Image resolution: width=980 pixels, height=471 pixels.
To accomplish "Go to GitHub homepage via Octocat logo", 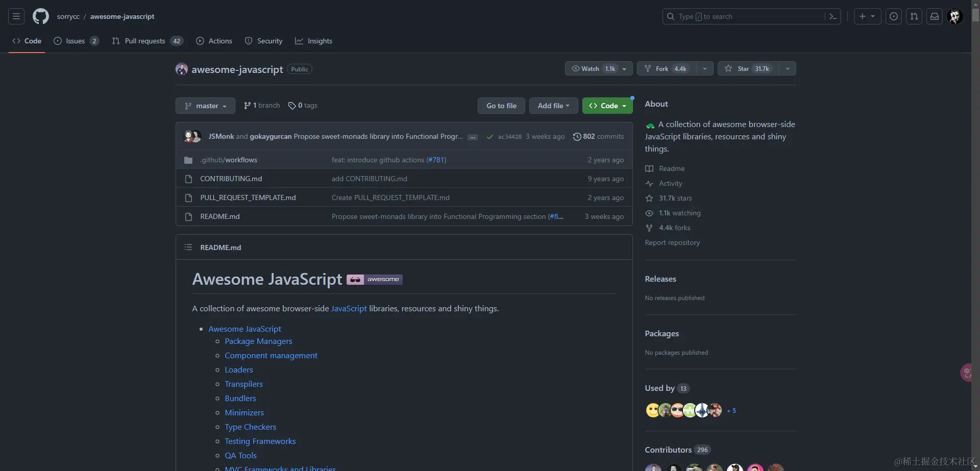I will [x=41, y=16].
